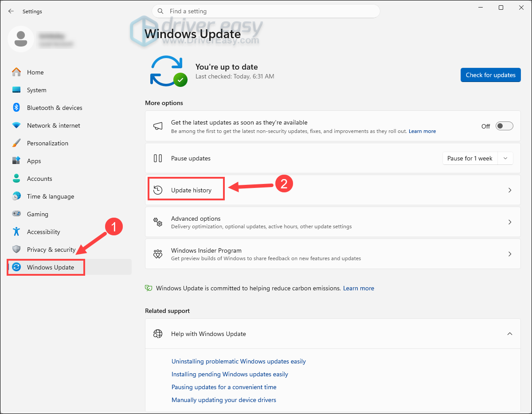The height and width of the screenshot is (414, 532).
Task: Open Advanced options chevron
Action: click(x=510, y=222)
